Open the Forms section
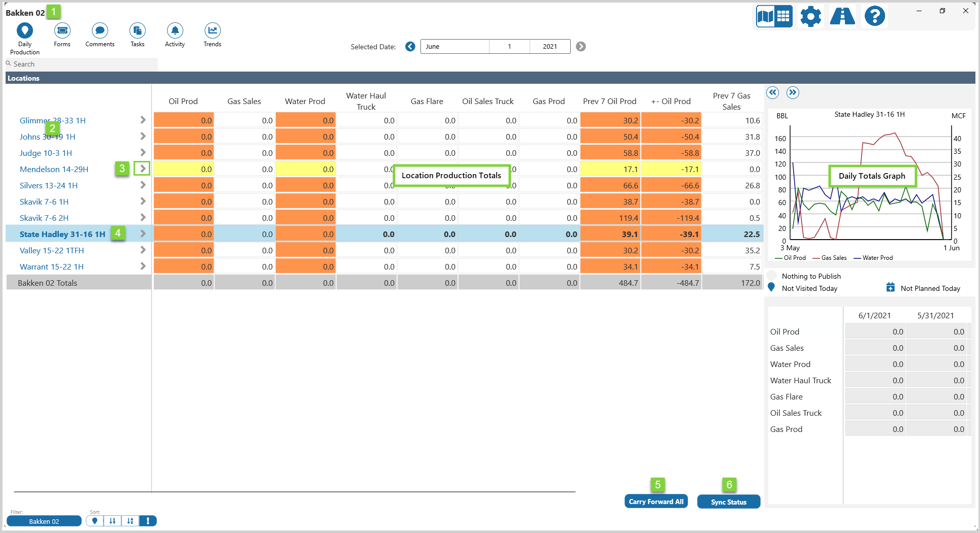The height and width of the screenshot is (533, 980). click(62, 31)
